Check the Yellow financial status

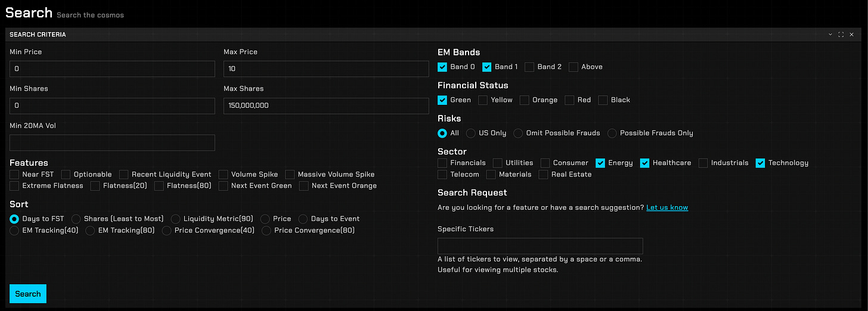(x=483, y=100)
